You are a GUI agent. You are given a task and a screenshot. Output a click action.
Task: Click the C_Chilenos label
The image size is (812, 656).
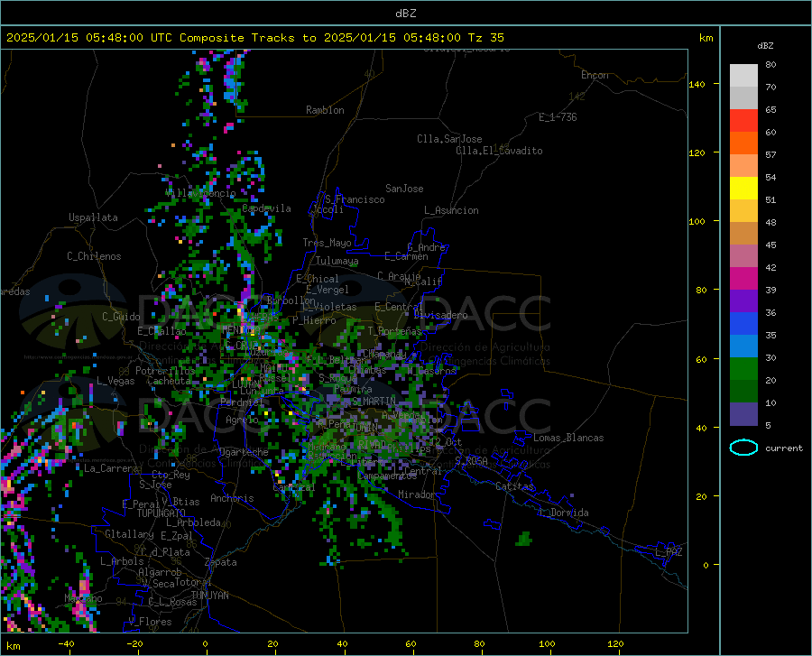pyautogui.click(x=94, y=256)
